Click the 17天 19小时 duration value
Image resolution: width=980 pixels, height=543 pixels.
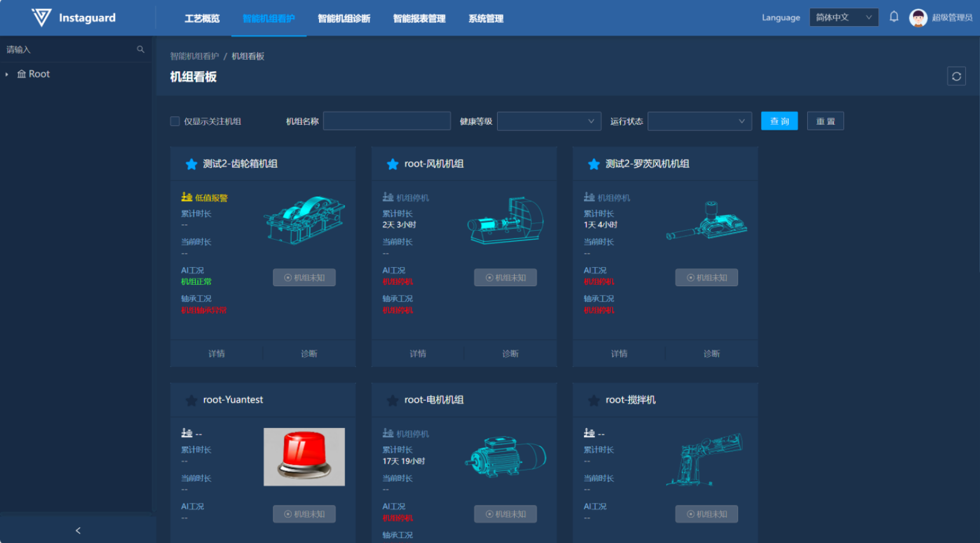click(404, 461)
